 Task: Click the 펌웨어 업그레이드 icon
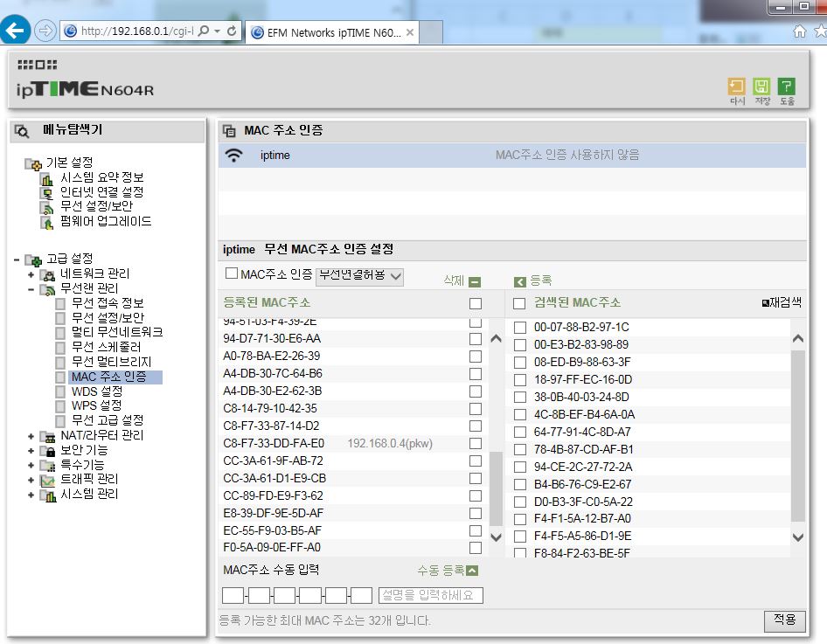pos(47,223)
